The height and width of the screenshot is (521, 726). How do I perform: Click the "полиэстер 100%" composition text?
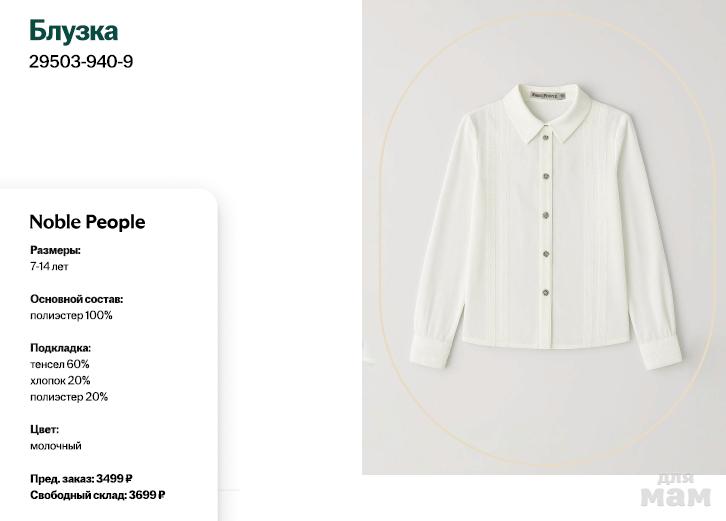[x=71, y=315]
